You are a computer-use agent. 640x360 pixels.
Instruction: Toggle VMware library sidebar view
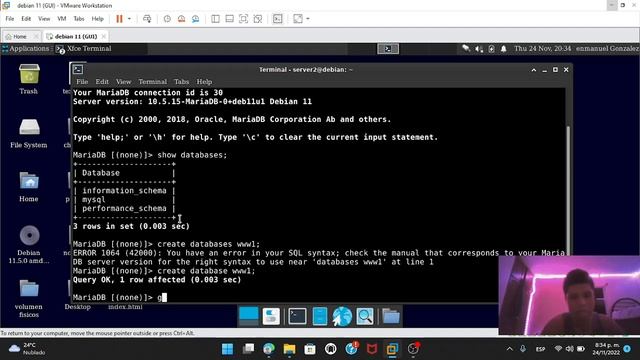pyautogui.click(x=216, y=19)
